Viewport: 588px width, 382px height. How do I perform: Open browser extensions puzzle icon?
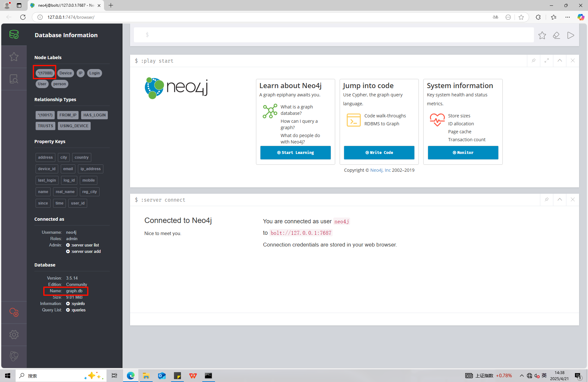pyautogui.click(x=538, y=17)
